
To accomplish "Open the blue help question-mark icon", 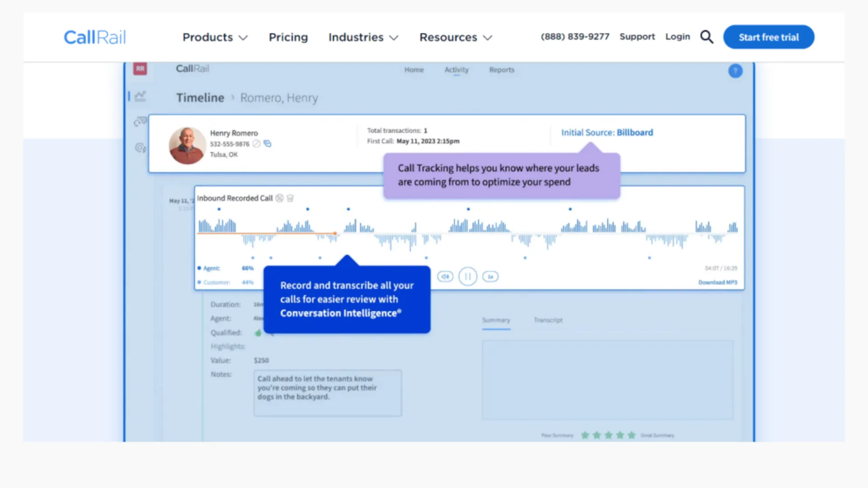I will point(735,71).
